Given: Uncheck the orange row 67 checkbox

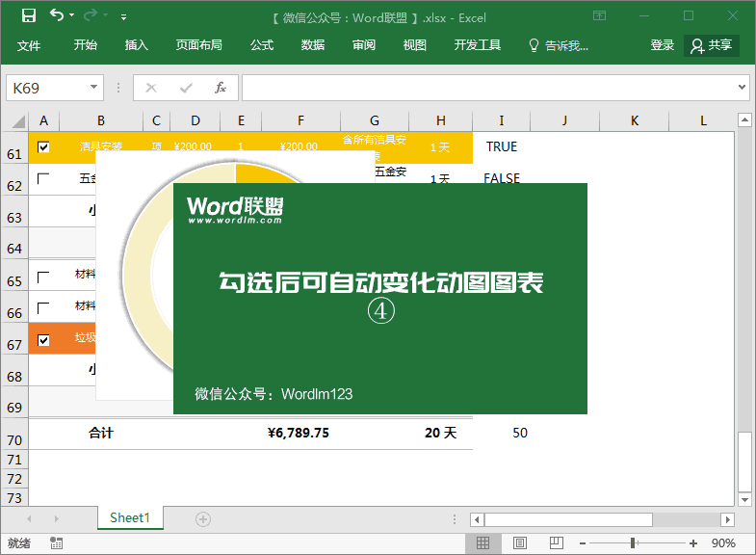Looking at the screenshot, I should point(43,340).
